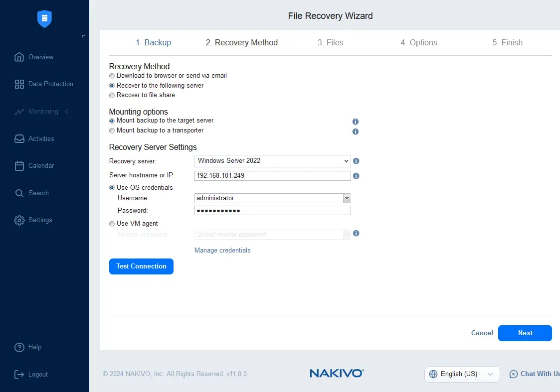Click the NAKIVO footer logo
560x392 pixels.
pyautogui.click(x=337, y=374)
